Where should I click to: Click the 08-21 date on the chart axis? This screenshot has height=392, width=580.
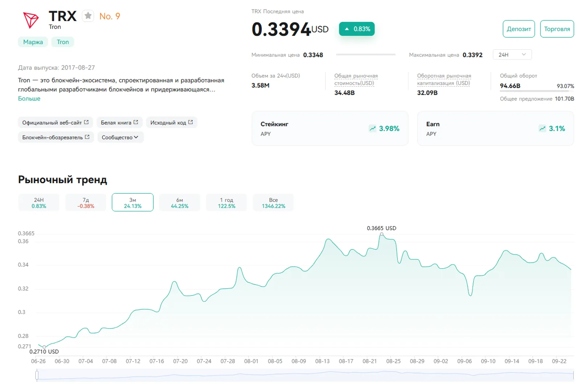369,361
